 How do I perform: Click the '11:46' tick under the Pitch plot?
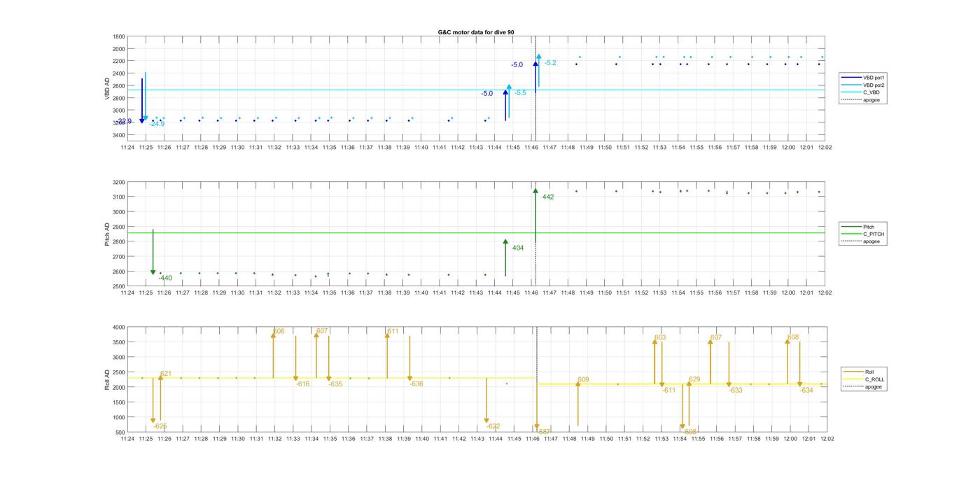[532, 293]
